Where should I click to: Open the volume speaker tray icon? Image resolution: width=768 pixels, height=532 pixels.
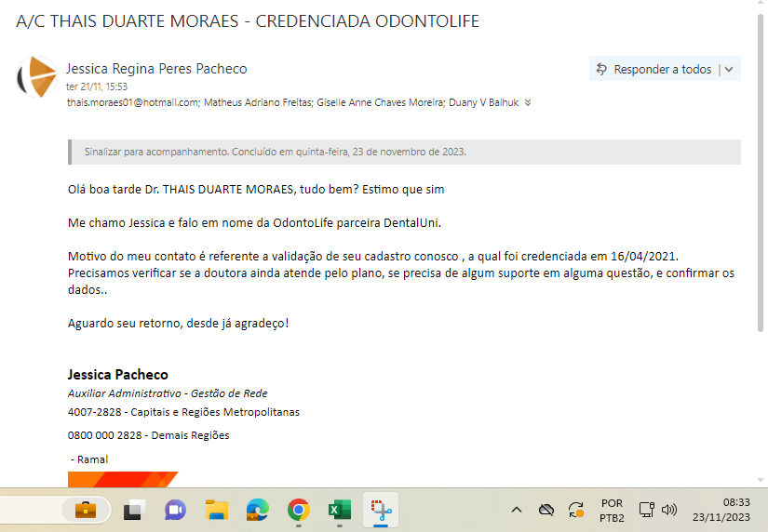pos(668,510)
